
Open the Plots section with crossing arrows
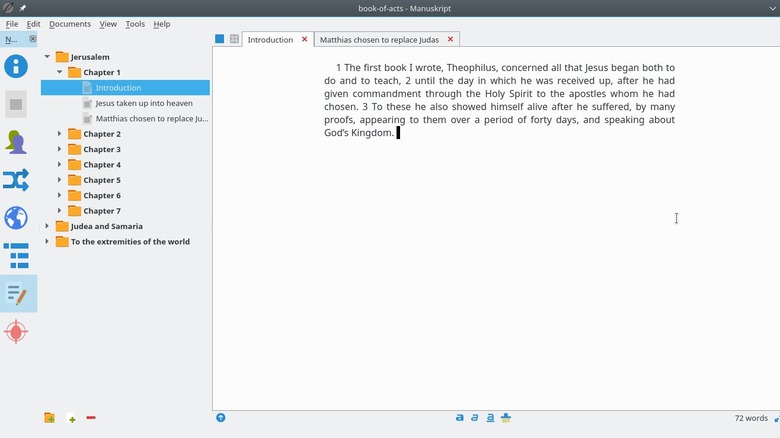click(16, 180)
